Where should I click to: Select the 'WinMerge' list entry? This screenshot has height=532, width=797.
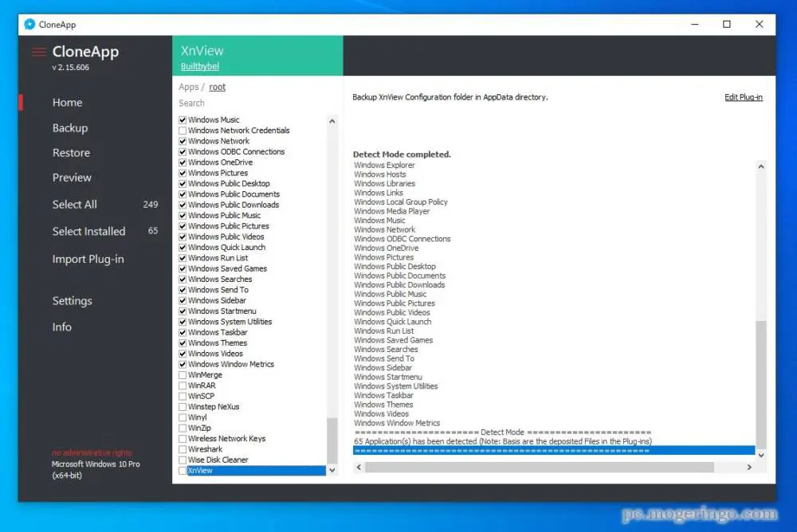point(205,375)
